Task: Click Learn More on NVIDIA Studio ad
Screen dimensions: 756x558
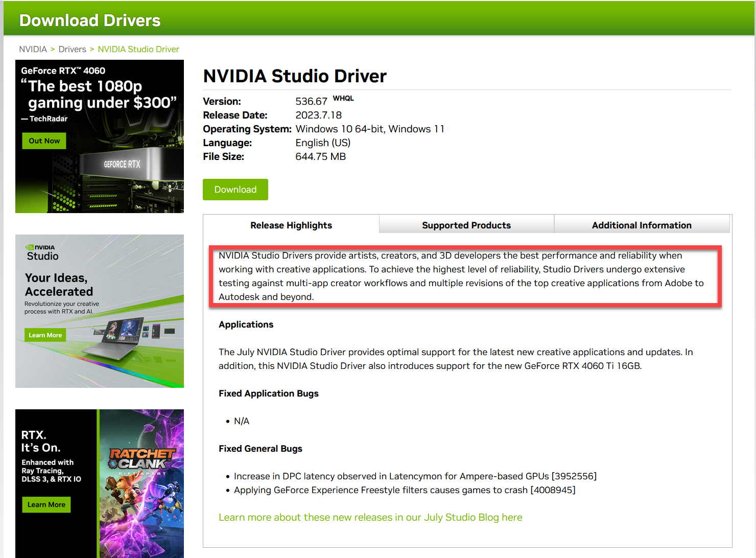Action: click(x=45, y=335)
